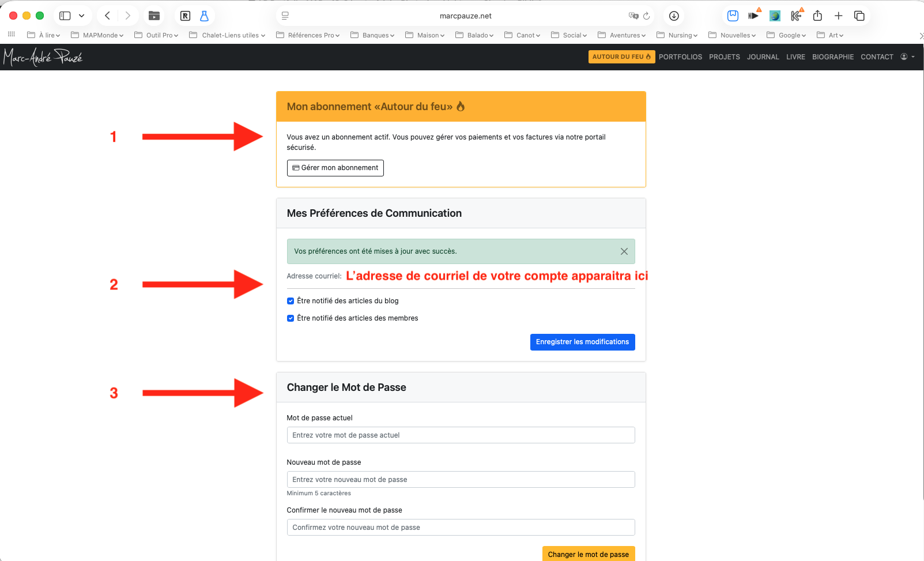
Task: Open a new tab with plus icon
Action: tap(838, 16)
